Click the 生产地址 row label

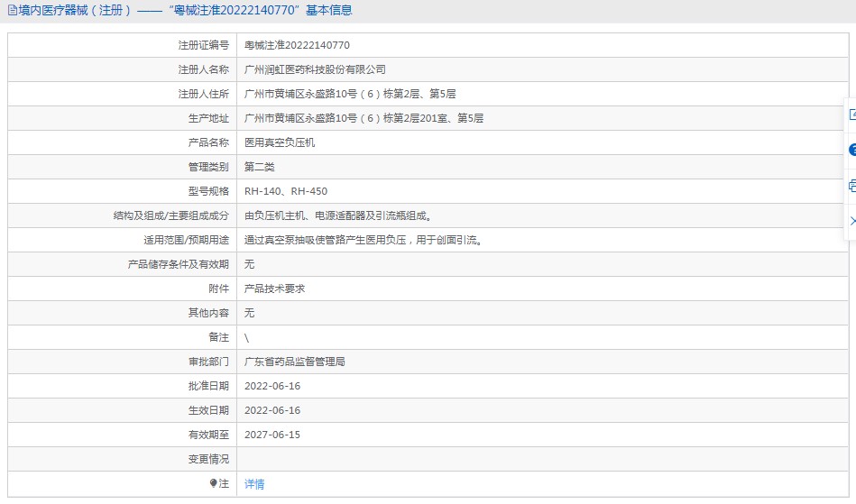coord(208,118)
